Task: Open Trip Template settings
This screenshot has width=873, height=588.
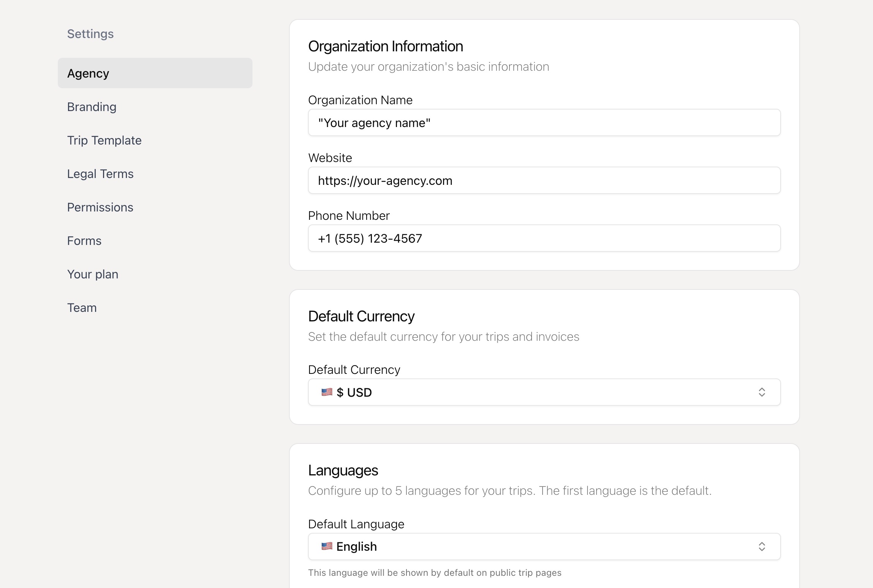Action: coord(104,140)
